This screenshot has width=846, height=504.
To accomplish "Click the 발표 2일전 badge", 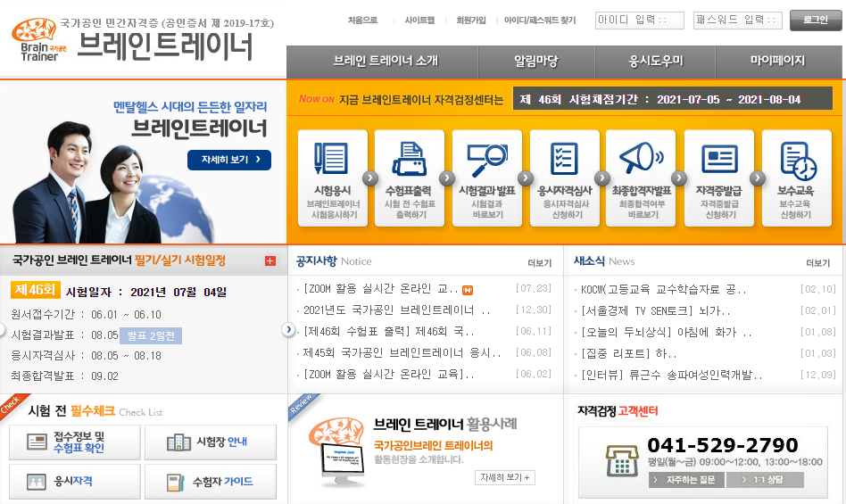I will 151,335.
